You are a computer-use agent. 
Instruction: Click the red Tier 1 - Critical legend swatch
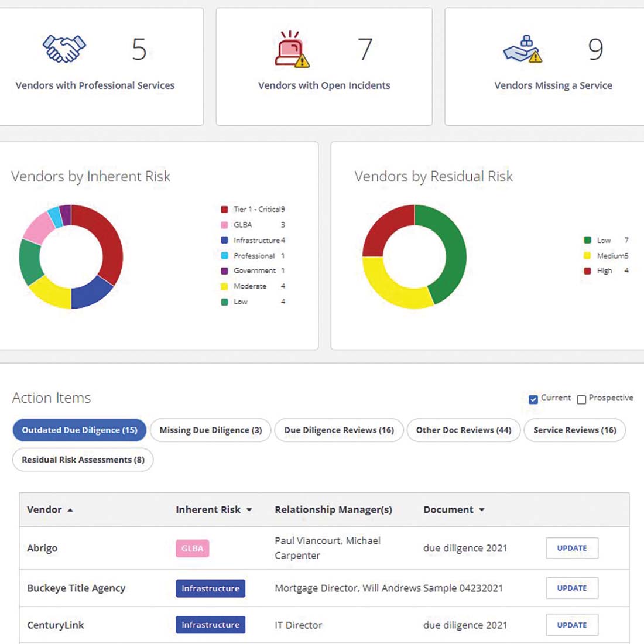[224, 210]
